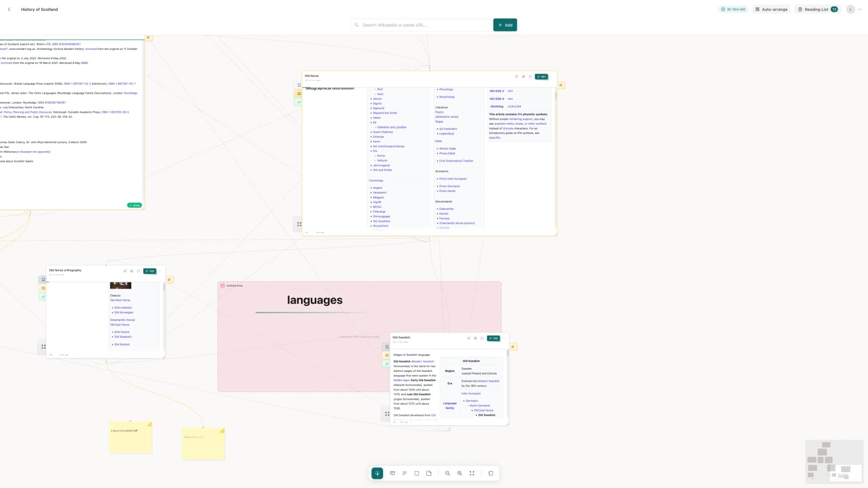Image resolution: width=868 pixels, height=488 pixels.
Task: Click the time remaining indicator in the top bar
Action: [733, 9]
